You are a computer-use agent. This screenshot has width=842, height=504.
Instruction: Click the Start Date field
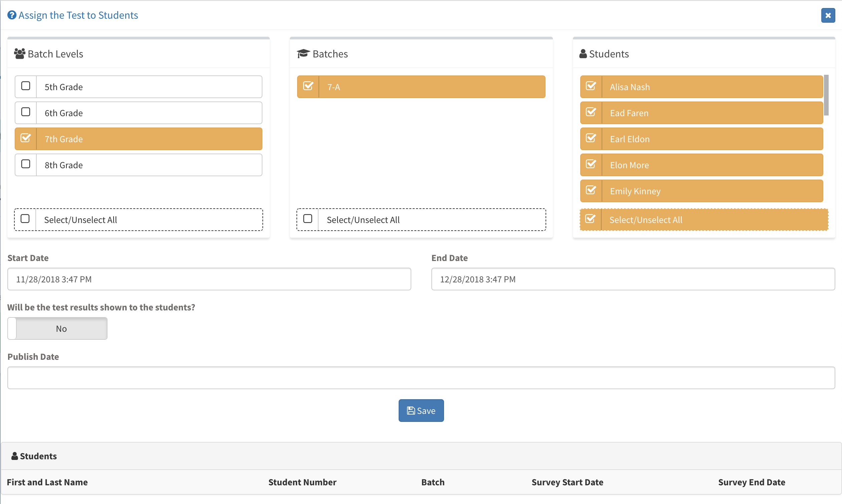click(209, 279)
